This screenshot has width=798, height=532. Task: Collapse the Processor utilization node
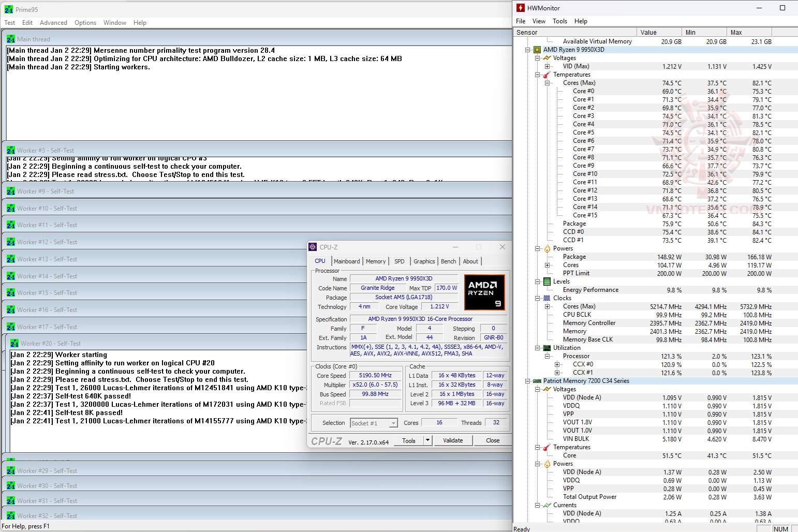pyautogui.click(x=547, y=356)
